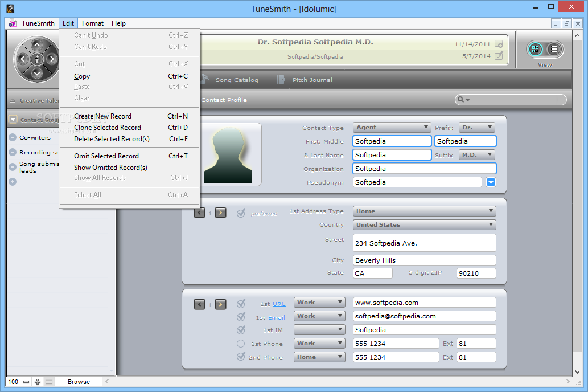The image size is (588, 392).
Task: Open the Contact Type dropdown
Action: point(392,128)
